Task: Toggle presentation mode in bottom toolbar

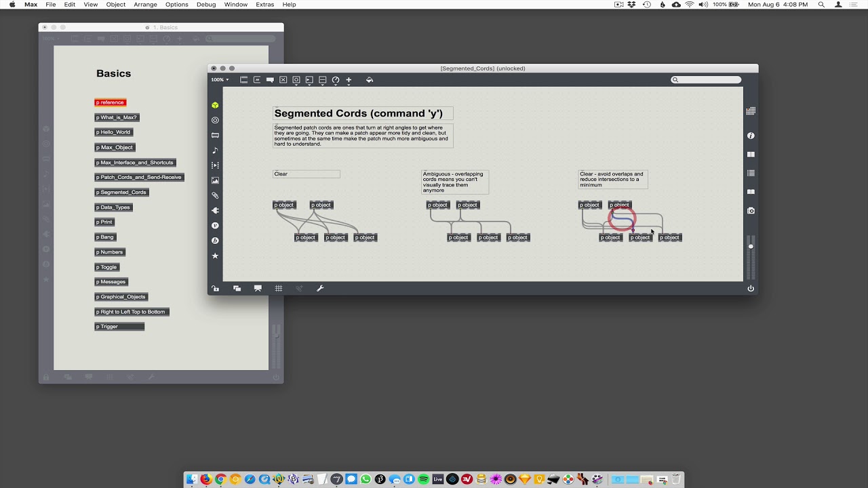Action: click(x=258, y=288)
